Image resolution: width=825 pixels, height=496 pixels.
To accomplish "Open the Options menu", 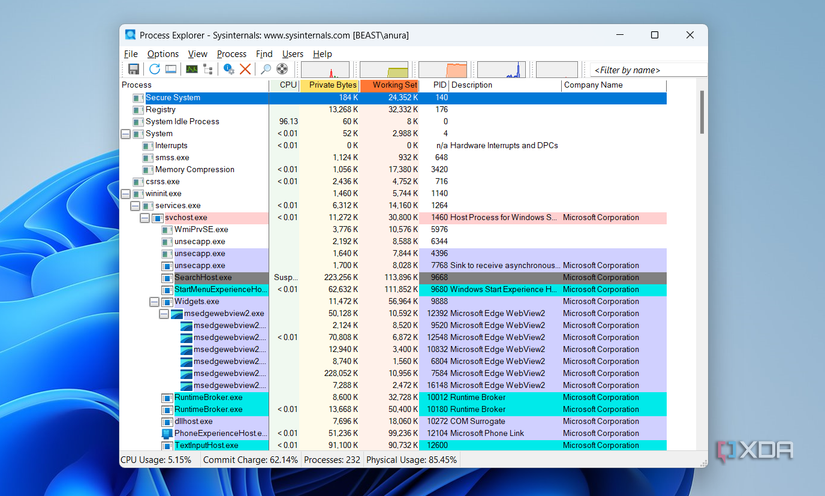I will [163, 54].
